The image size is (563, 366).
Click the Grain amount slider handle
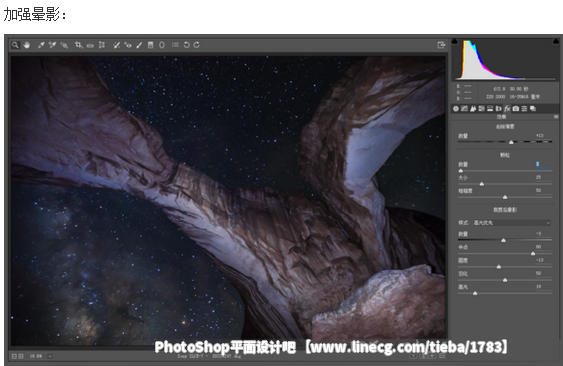coord(461,171)
